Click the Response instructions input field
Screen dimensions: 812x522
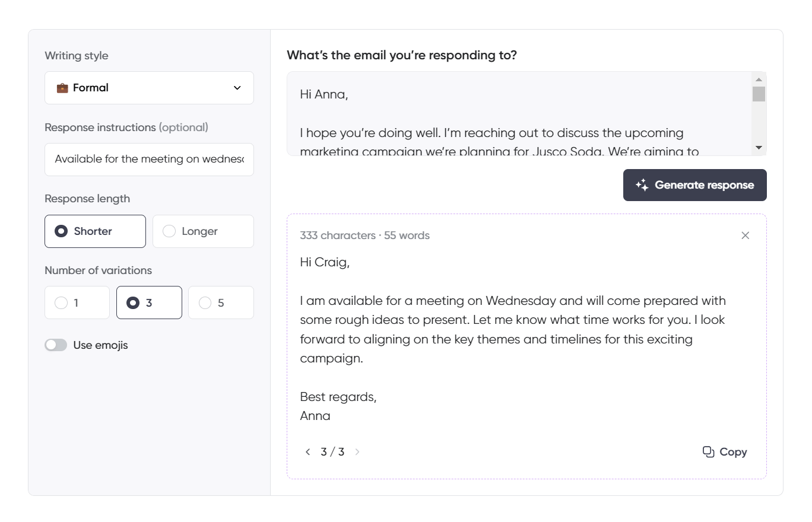pyautogui.click(x=148, y=159)
